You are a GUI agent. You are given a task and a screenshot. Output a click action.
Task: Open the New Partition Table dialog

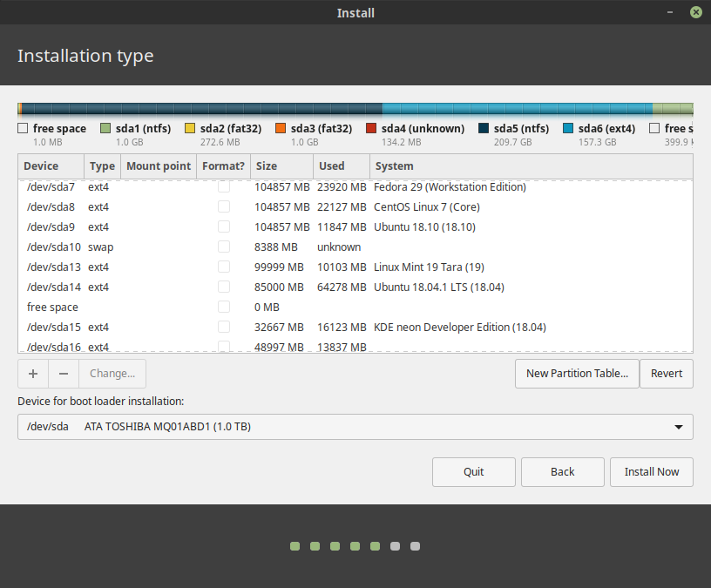pyautogui.click(x=576, y=373)
